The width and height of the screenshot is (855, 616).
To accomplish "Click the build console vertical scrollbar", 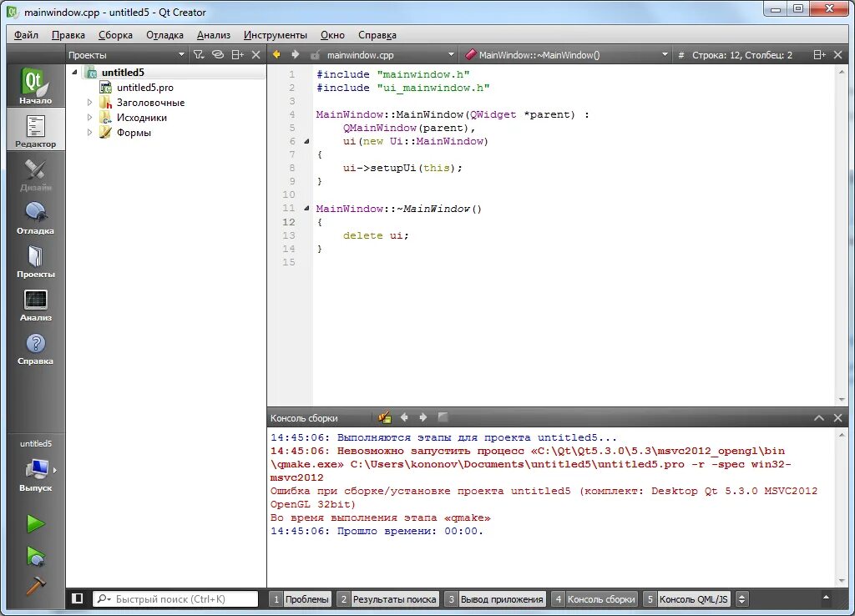I will tap(841, 507).
